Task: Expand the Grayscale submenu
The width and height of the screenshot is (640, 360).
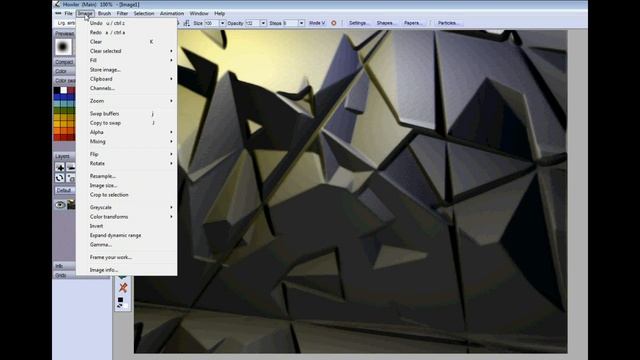Action: pyautogui.click(x=127, y=207)
